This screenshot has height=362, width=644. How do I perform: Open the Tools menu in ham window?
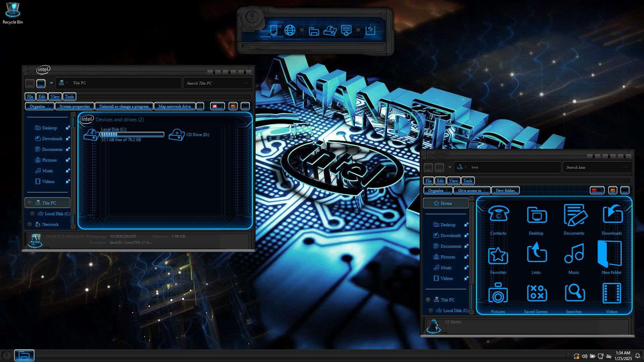coord(468,181)
